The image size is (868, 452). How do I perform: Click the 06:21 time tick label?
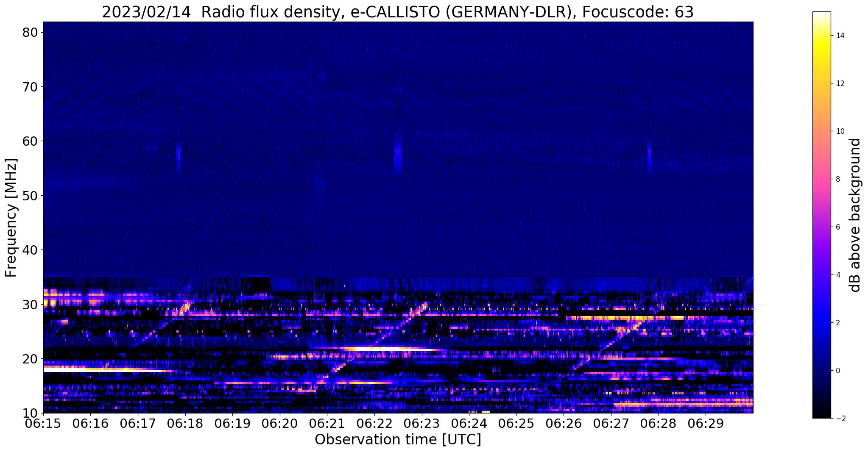point(327,423)
